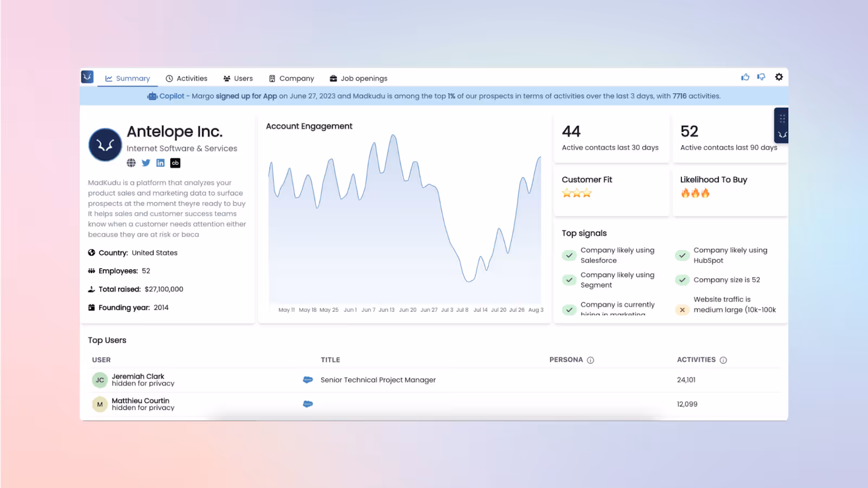Click the Salesforce signal check mark
Screen dimensions: 868x488
pyautogui.click(x=569, y=255)
